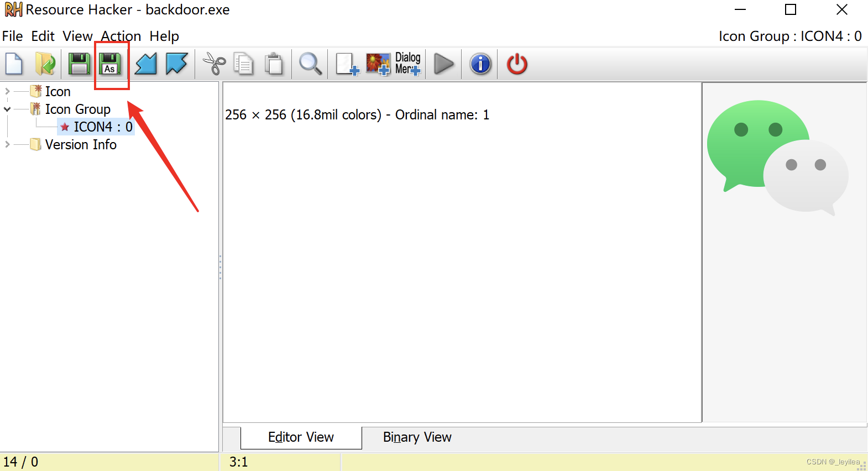Click the WeChat icon preview image

(777, 158)
